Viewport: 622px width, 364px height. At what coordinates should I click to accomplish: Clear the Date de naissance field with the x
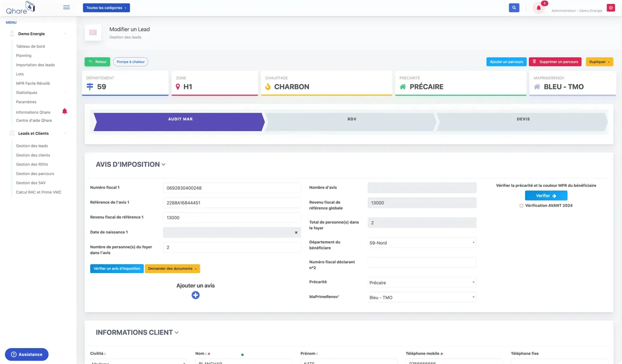pyautogui.click(x=296, y=232)
